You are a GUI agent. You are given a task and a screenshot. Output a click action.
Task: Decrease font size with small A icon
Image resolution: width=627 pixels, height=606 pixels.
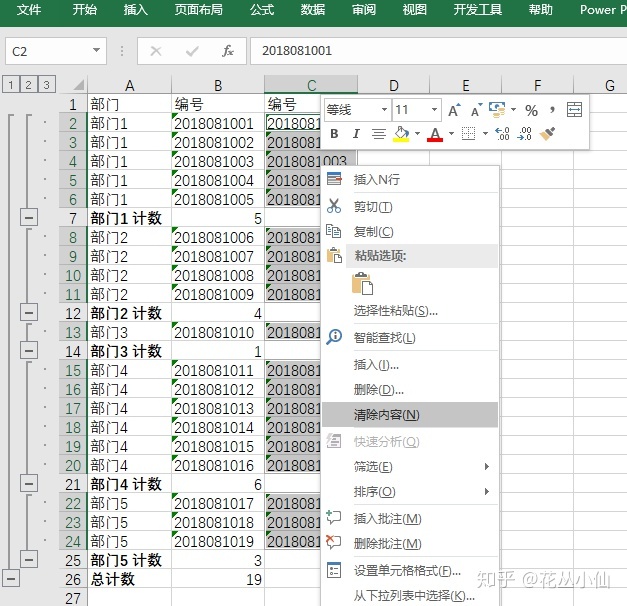tap(476, 110)
